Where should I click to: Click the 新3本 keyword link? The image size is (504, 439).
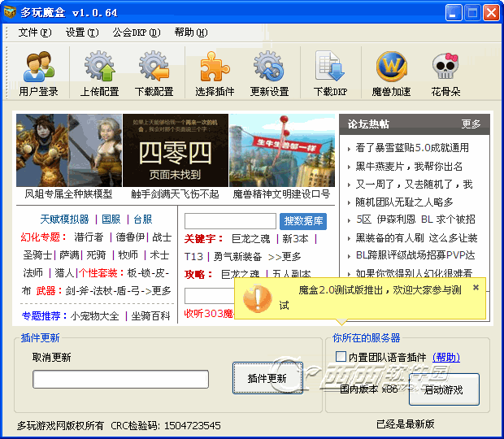(x=295, y=239)
